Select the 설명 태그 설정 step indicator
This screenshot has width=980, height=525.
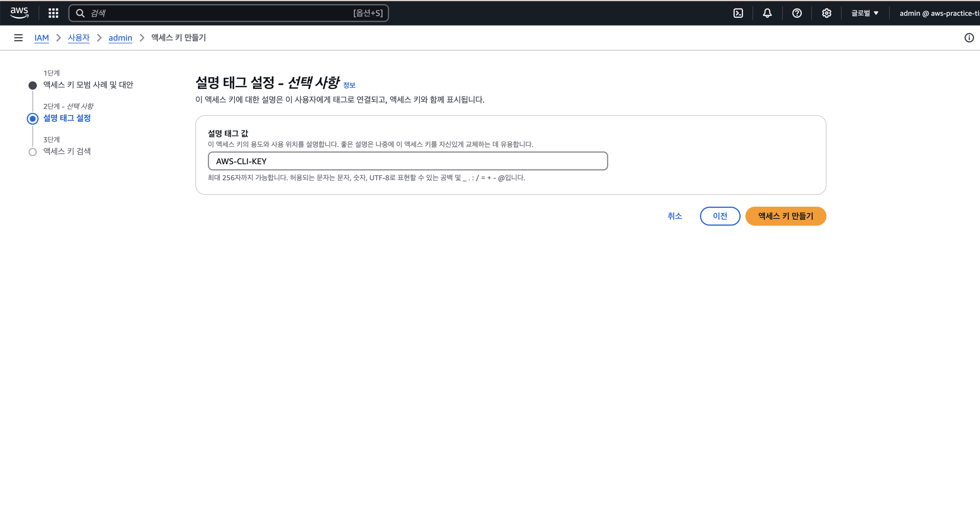click(67, 118)
